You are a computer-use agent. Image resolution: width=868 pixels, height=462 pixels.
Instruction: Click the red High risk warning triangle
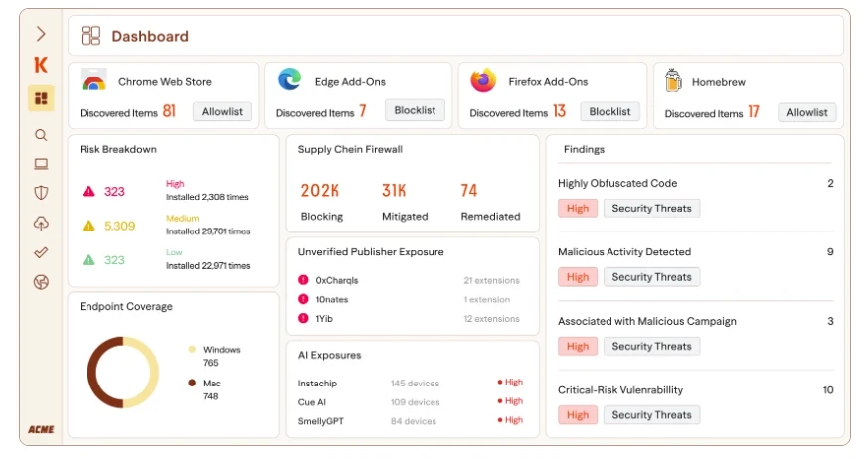click(x=88, y=191)
